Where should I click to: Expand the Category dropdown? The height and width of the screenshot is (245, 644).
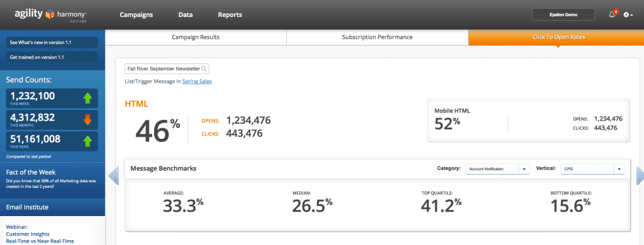tap(497, 168)
